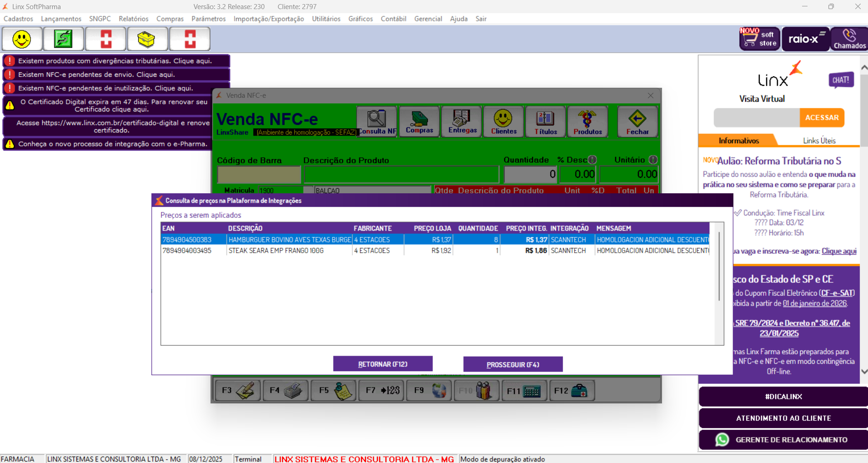Click Fechar arrow in Venda NFC-e
This screenshot has width=868, height=463.
point(637,121)
